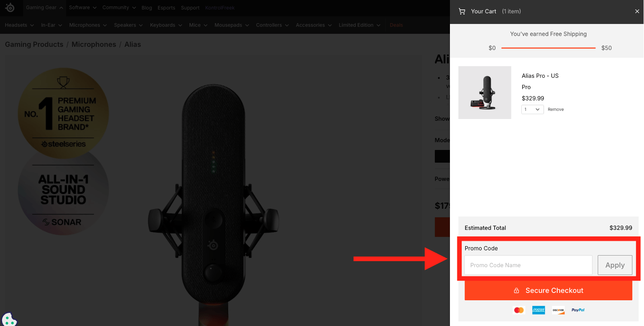Click the No. 1 Premium Gaming Headset badge
644x326 pixels.
(x=63, y=113)
